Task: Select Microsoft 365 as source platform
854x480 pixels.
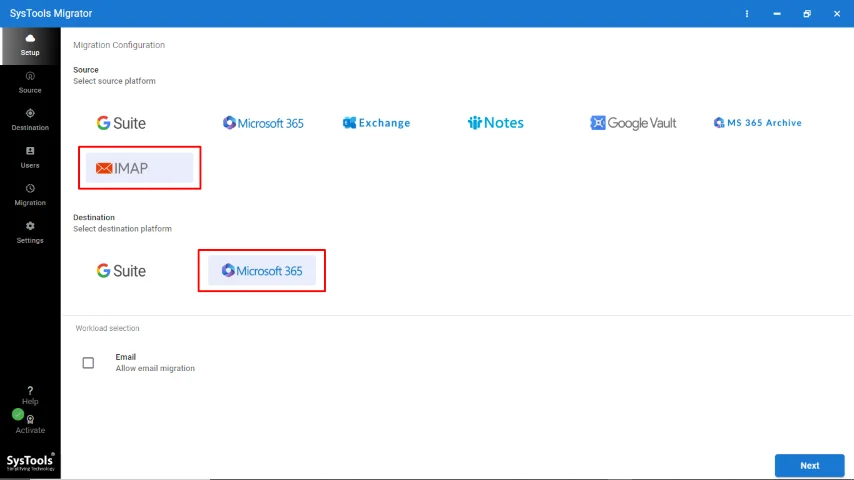Action: [x=263, y=123]
